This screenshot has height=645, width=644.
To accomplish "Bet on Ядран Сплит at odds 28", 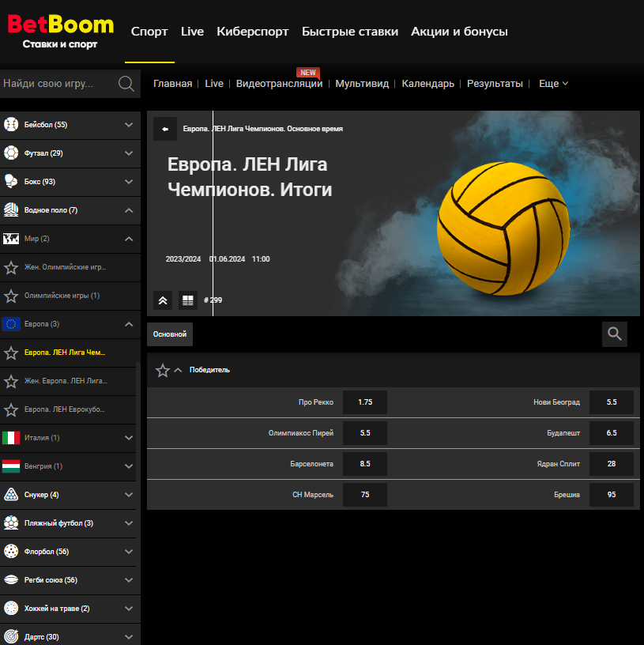I will click(611, 464).
